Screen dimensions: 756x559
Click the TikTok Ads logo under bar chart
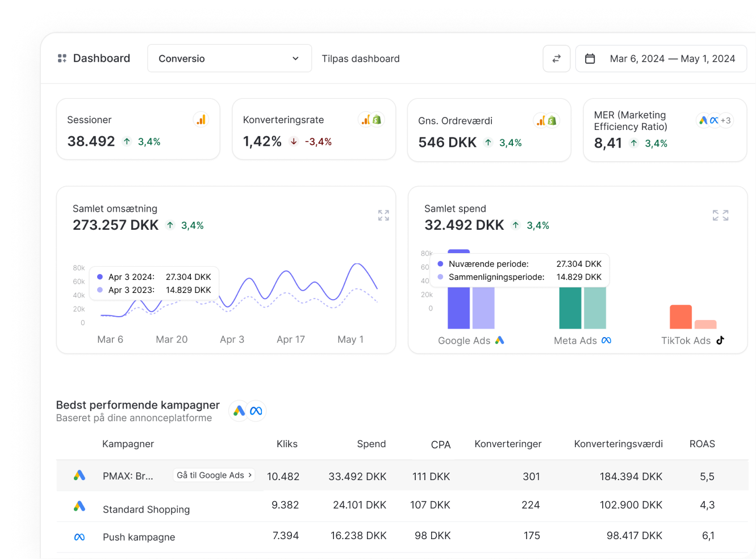(720, 341)
